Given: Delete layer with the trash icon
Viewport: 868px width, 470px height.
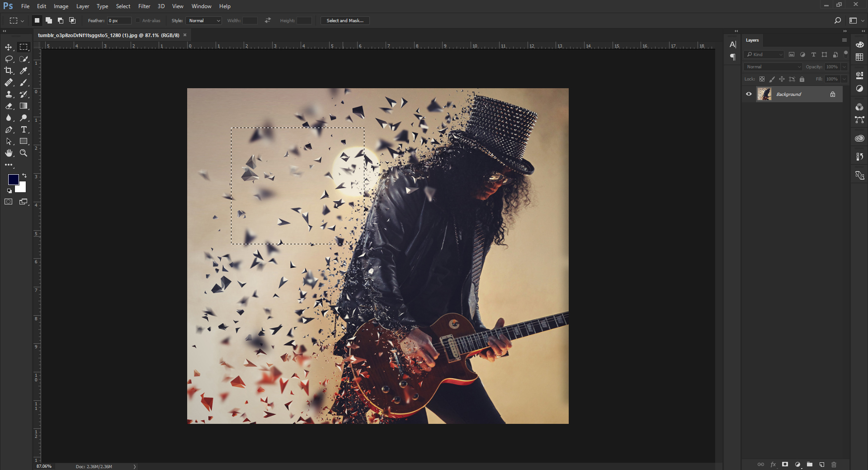Looking at the screenshot, I should tap(834, 465).
